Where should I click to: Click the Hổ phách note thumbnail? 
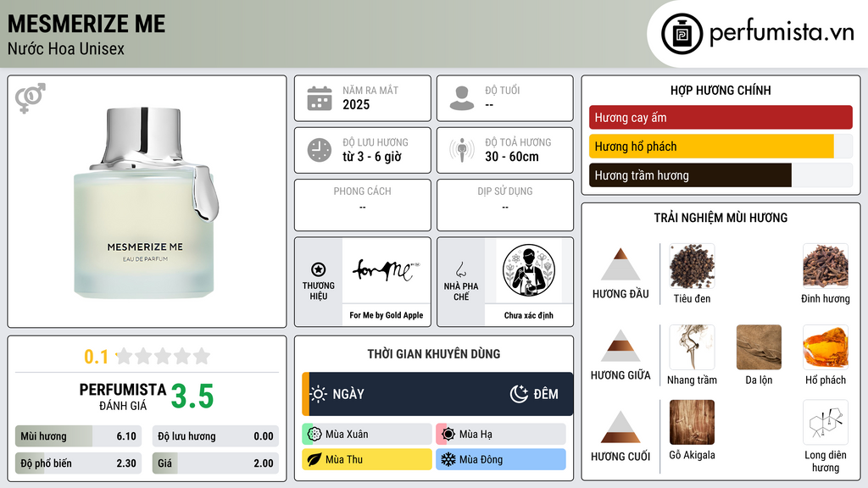coord(826,347)
